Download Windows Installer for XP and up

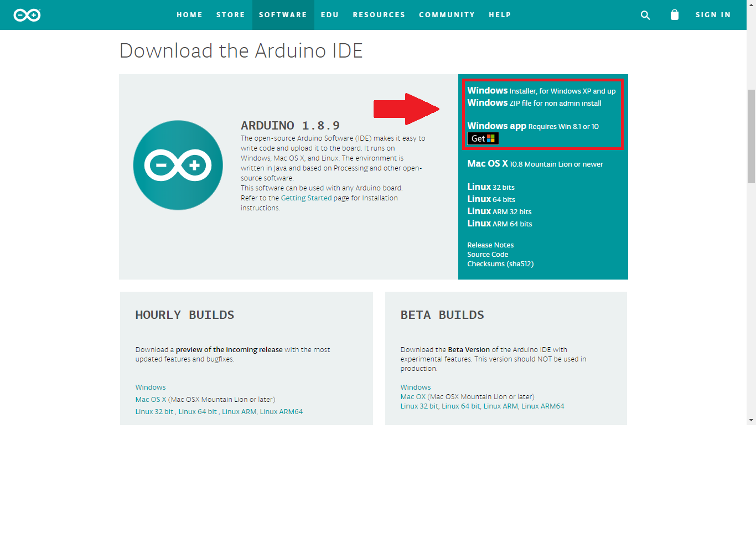click(541, 91)
